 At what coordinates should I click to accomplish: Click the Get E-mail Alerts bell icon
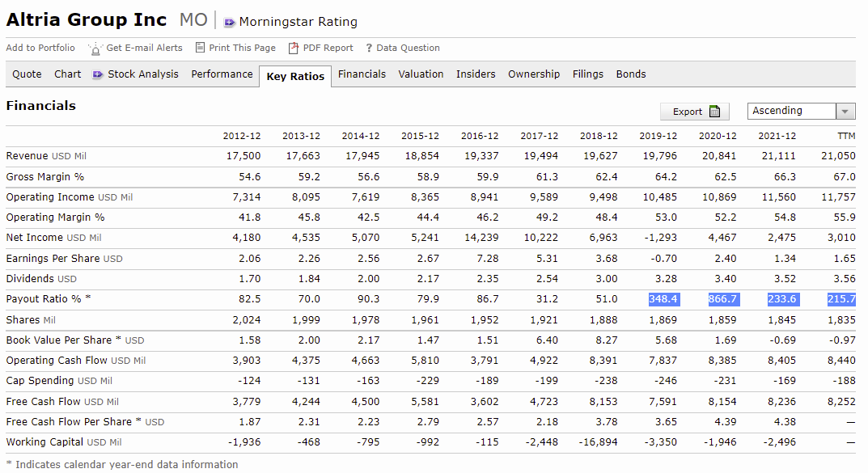95,49
